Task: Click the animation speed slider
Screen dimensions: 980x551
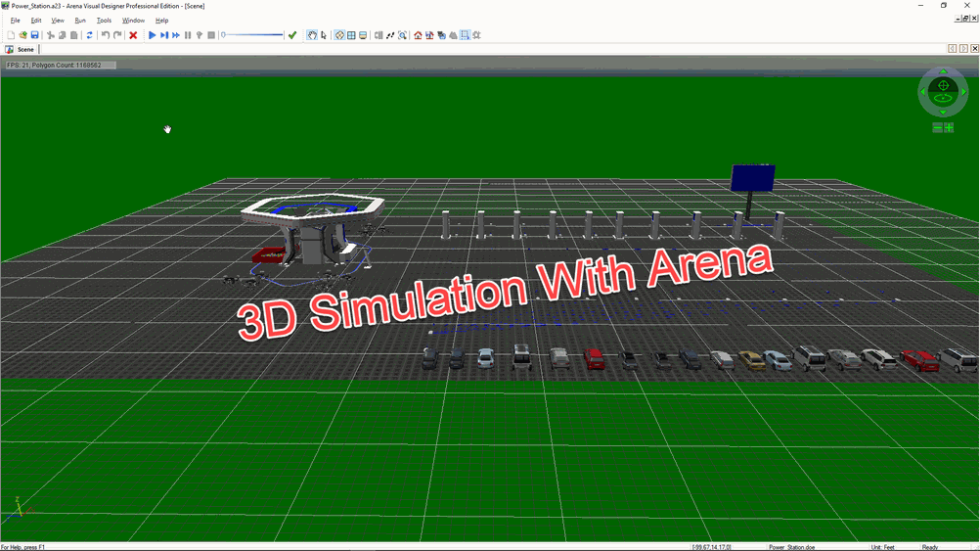Action: 252,35
